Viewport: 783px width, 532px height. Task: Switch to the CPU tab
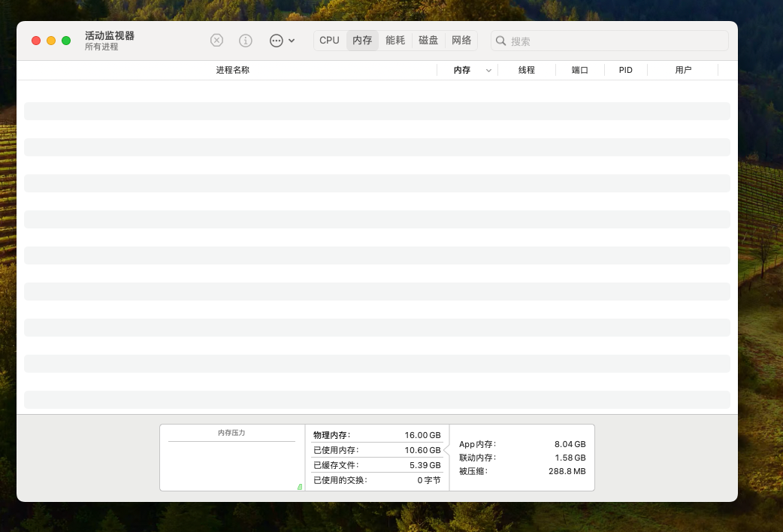point(329,41)
